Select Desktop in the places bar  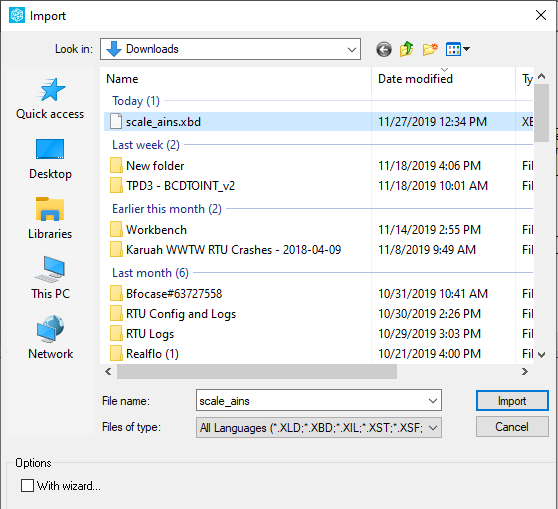pyautogui.click(x=50, y=159)
